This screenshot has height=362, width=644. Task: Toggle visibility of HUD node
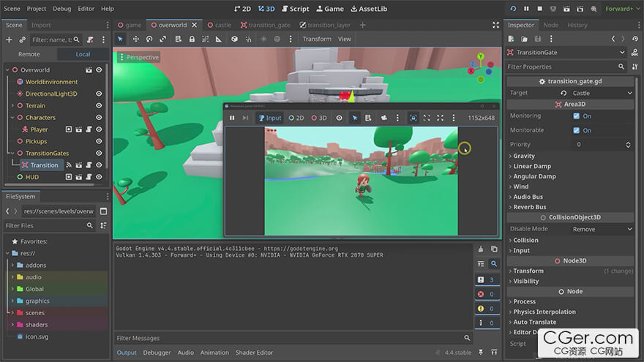[99, 177]
